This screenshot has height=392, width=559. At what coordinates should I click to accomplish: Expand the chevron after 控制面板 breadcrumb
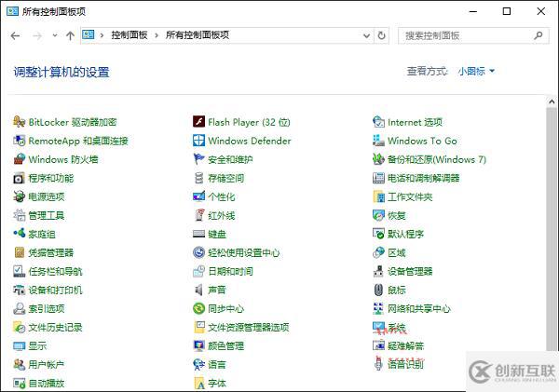coord(157,35)
